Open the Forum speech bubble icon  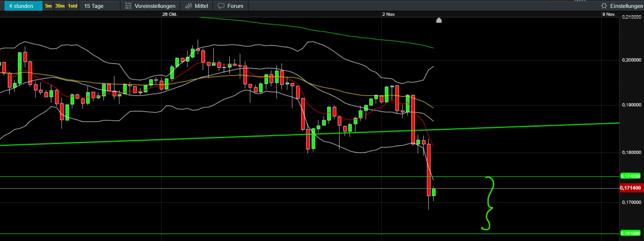(x=221, y=6)
